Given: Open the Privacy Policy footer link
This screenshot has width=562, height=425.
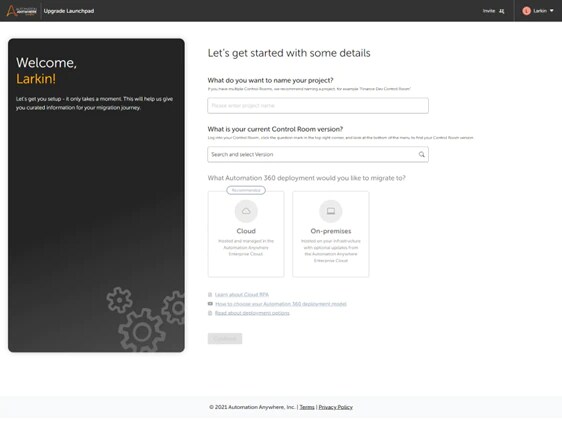Looking at the screenshot, I should 335,407.
